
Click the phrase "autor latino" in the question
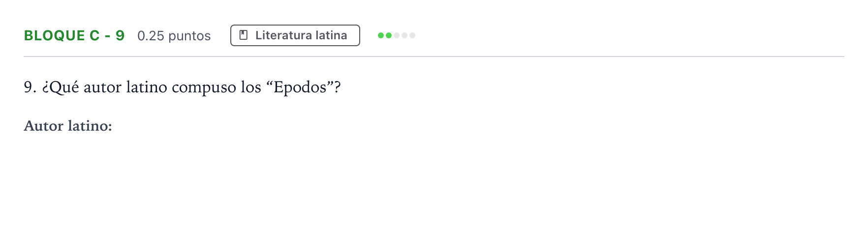tap(125, 87)
